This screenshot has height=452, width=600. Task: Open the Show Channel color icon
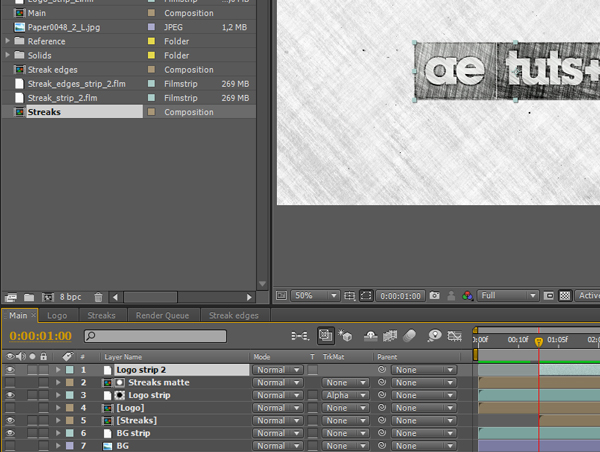click(x=467, y=295)
